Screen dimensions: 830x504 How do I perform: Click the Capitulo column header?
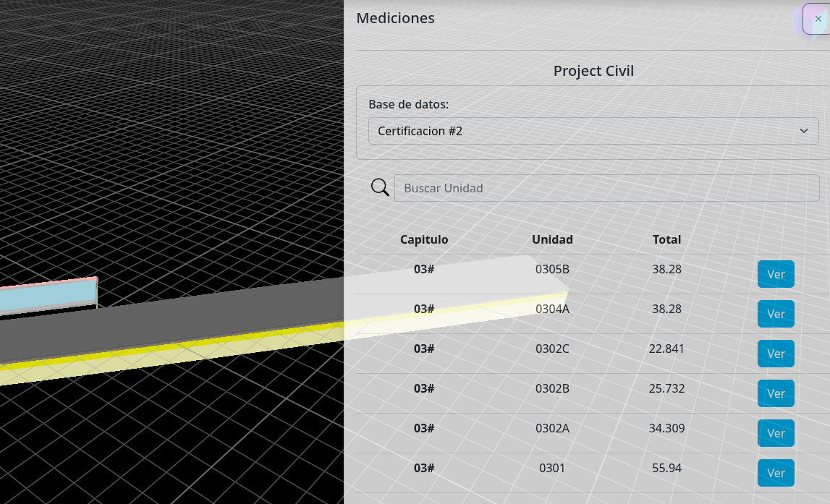[424, 239]
